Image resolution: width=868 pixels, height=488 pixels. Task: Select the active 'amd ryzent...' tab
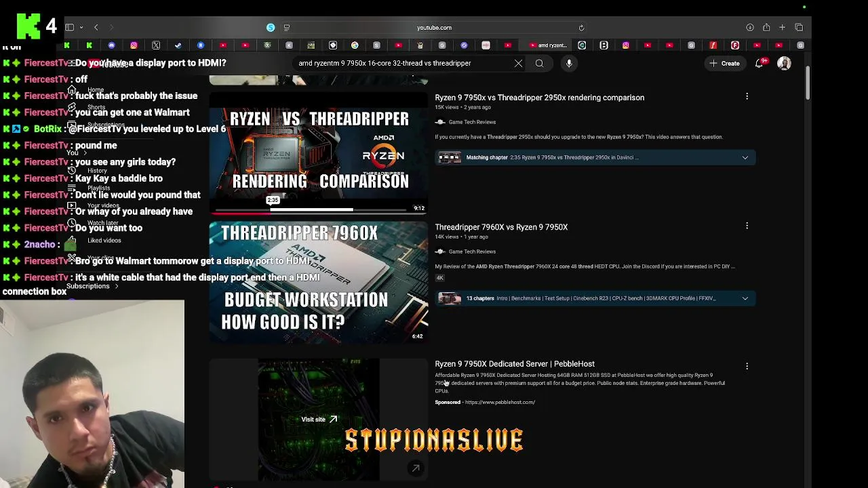(x=547, y=45)
